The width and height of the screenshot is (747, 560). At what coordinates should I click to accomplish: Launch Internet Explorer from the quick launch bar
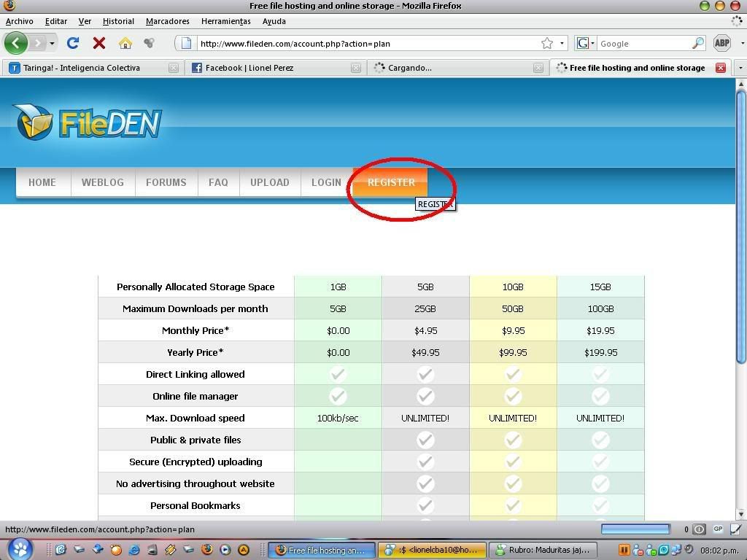click(x=134, y=550)
